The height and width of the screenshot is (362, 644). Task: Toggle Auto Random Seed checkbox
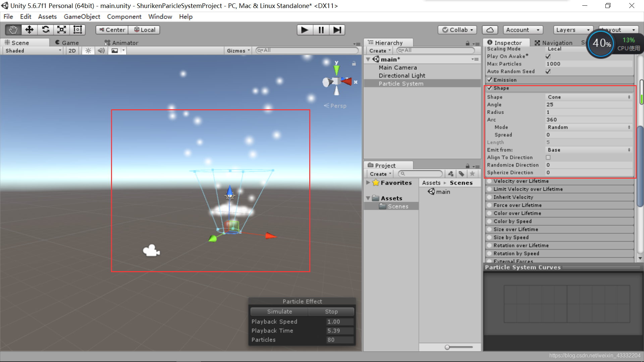pyautogui.click(x=548, y=71)
